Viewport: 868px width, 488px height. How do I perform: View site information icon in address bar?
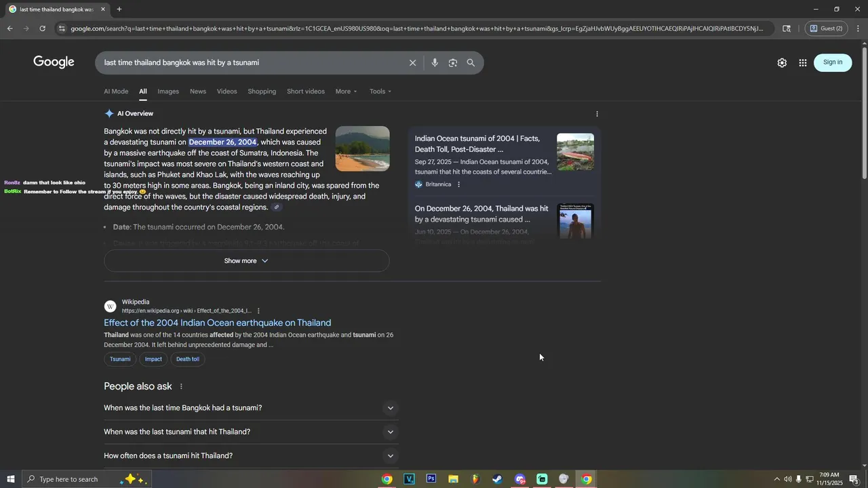[x=62, y=28]
